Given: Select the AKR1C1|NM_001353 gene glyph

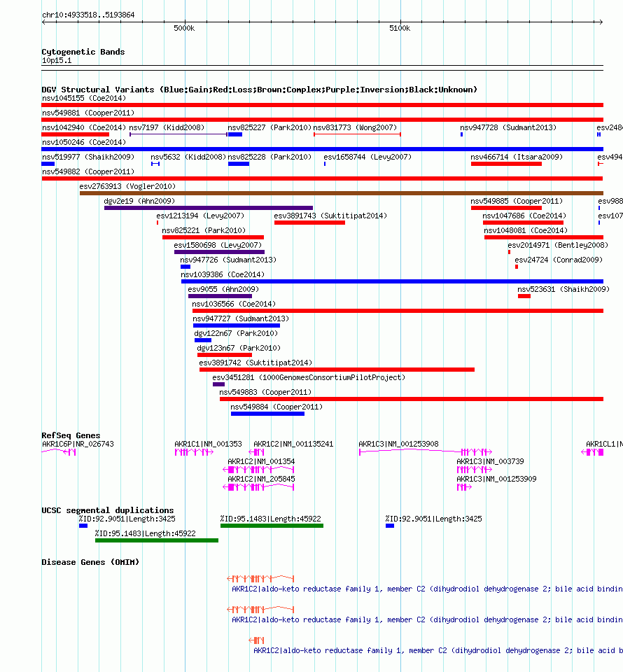Looking at the screenshot, I should coord(194,452).
